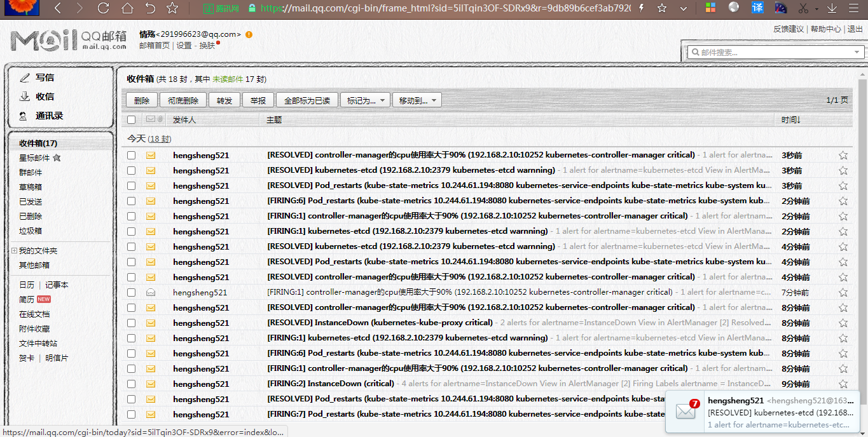This screenshot has height=437, width=868.
Task: Open the 标记为... dropdown
Action: (366, 100)
